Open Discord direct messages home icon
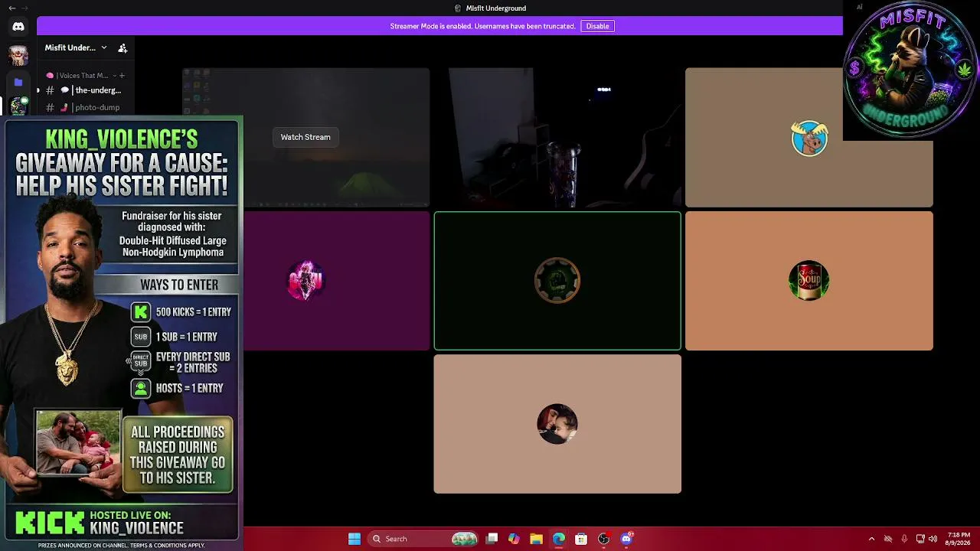980x551 pixels. 18,26
